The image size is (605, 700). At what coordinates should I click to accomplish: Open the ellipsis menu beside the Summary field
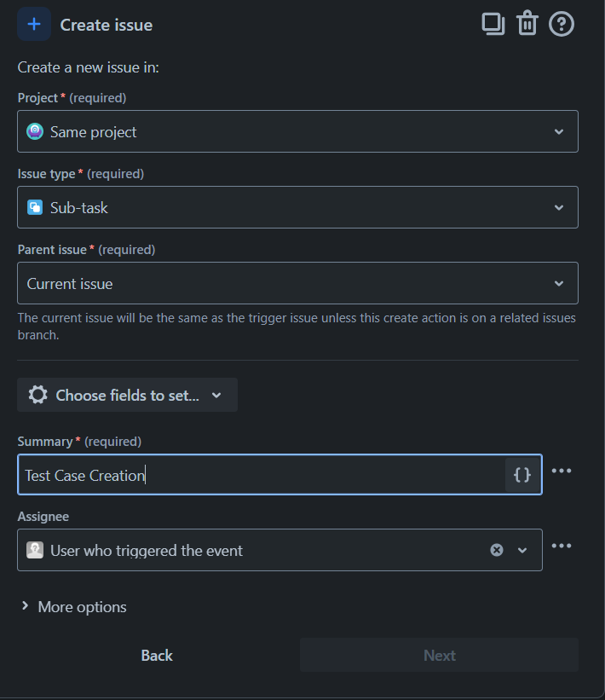(562, 470)
